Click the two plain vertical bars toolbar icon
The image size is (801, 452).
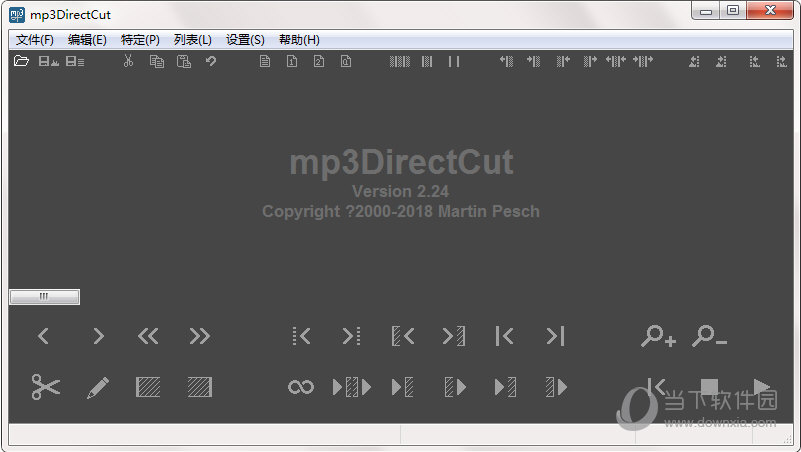[x=454, y=61]
